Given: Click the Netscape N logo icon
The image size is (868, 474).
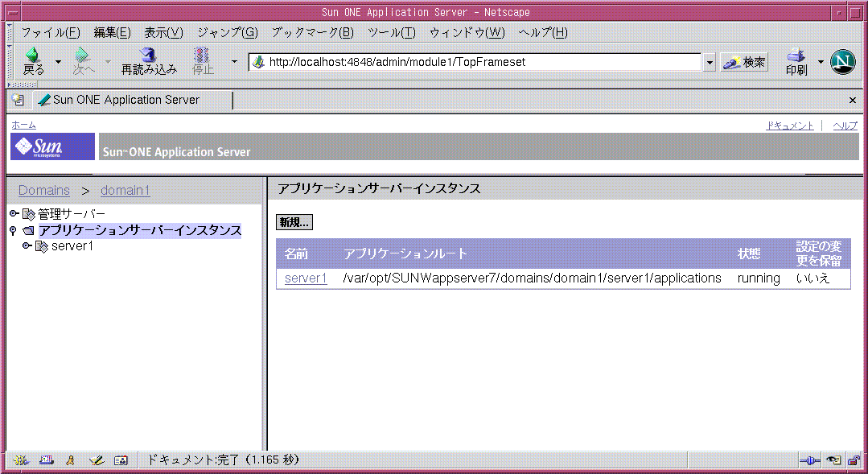Looking at the screenshot, I should pos(843,61).
